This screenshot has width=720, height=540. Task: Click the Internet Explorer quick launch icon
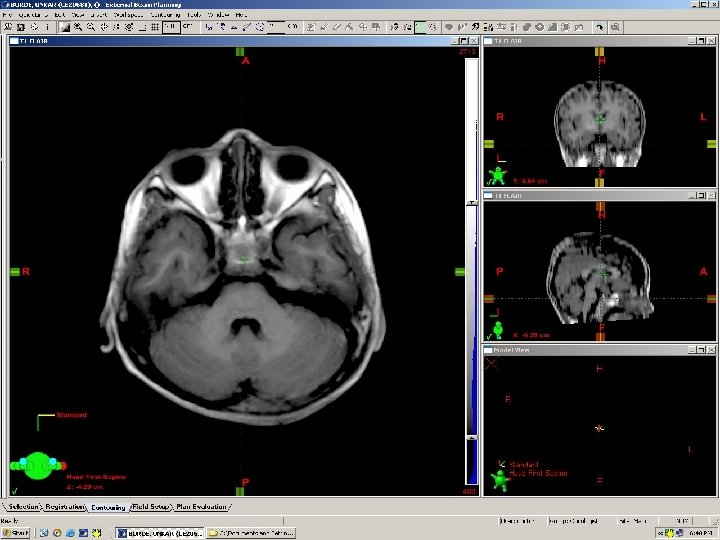point(70,533)
